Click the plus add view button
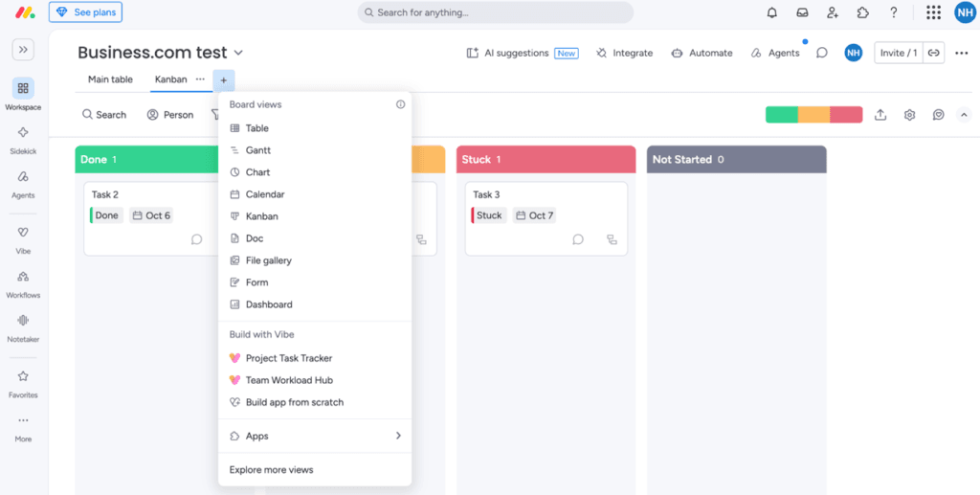 pyautogui.click(x=224, y=80)
